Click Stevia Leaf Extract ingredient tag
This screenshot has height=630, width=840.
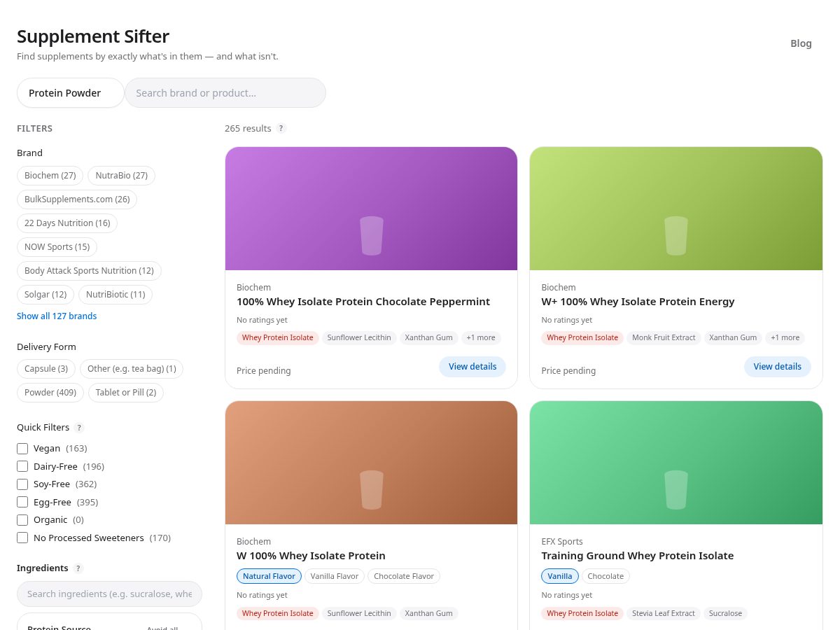pos(664,613)
